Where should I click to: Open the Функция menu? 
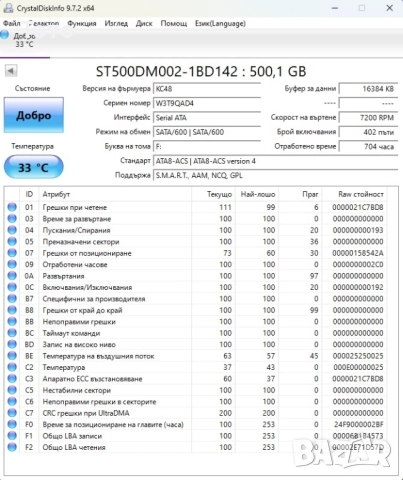pyautogui.click(x=82, y=23)
